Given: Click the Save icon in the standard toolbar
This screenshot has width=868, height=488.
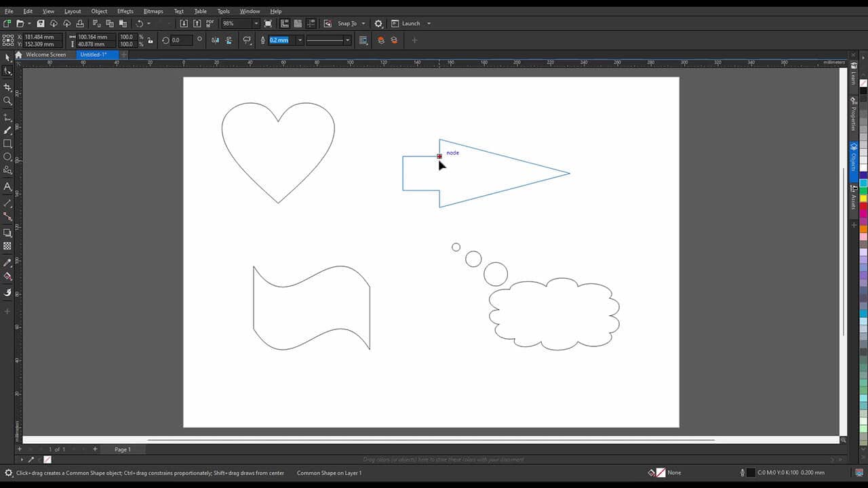Looking at the screenshot, I should [x=40, y=24].
